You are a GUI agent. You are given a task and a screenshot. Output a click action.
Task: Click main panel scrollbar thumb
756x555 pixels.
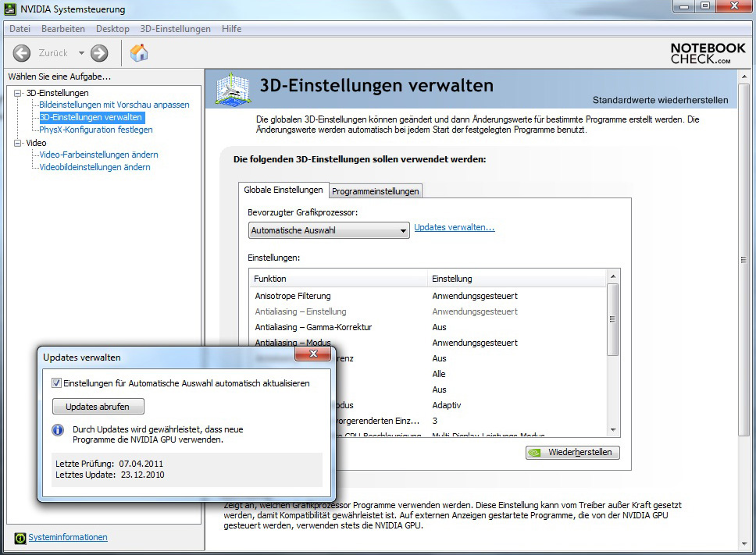click(744, 260)
